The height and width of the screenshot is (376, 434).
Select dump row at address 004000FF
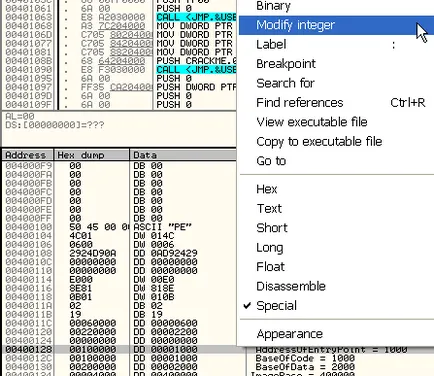tap(119, 218)
